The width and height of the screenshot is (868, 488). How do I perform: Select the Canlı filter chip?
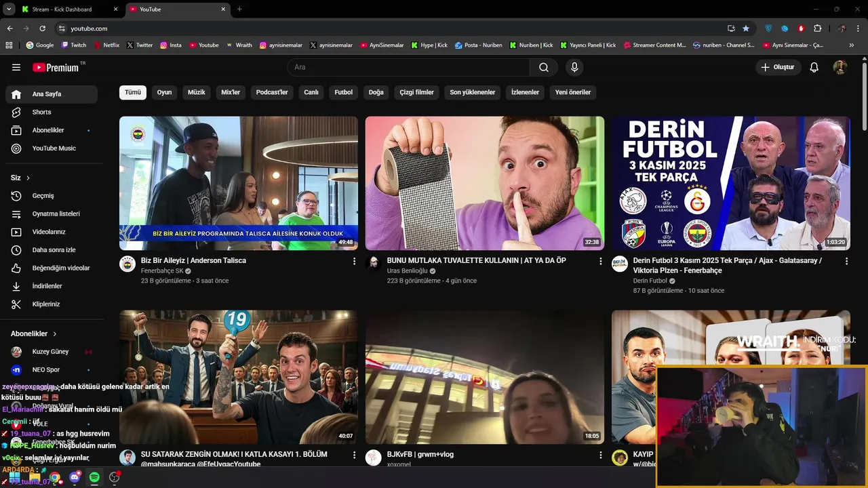point(311,92)
